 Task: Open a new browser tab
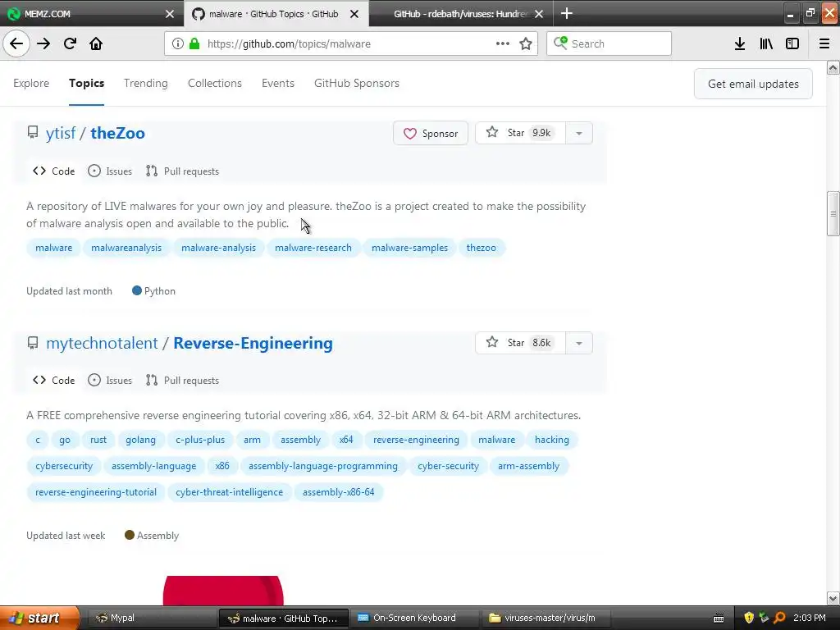pos(567,14)
